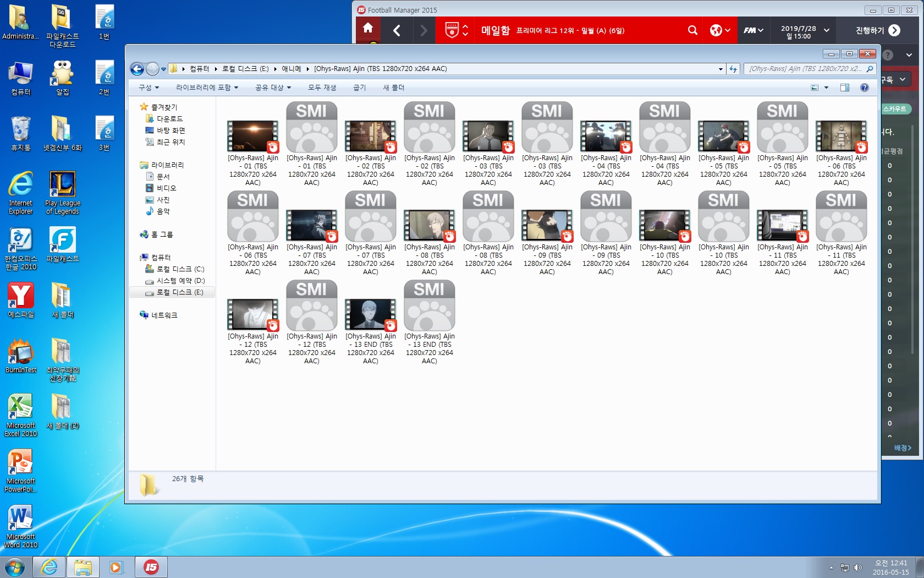Open 공유 대상 share menu
The width and height of the screenshot is (924, 578).
point(273,88)
